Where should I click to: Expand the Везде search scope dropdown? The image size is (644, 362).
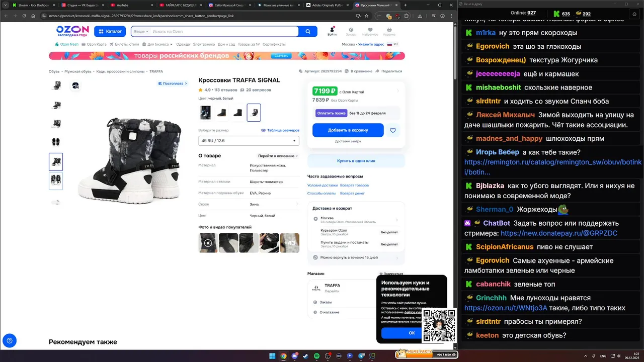point(141,32)
